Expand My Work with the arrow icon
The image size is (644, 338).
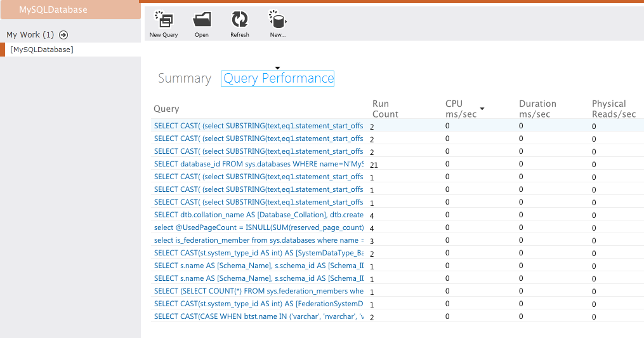pos(63,35)
